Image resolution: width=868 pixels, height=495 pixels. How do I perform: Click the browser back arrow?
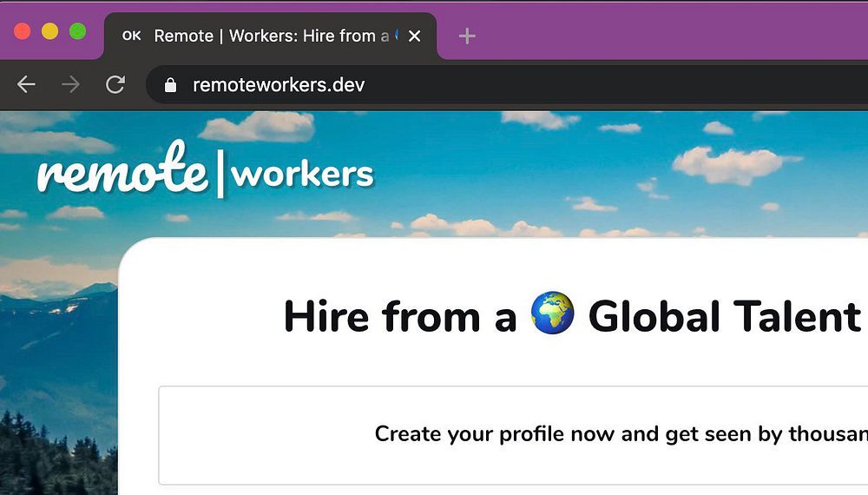(27, 84)
